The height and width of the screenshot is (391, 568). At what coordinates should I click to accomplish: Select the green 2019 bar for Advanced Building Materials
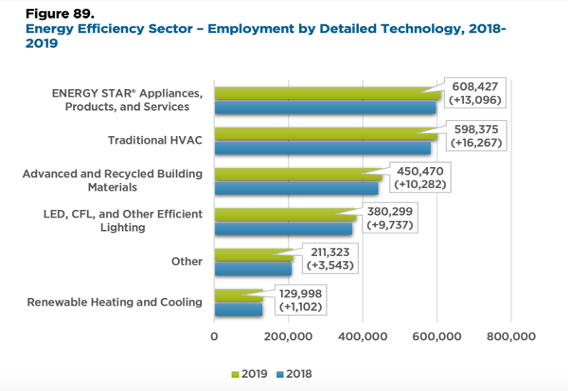click(x=298, y=174)
